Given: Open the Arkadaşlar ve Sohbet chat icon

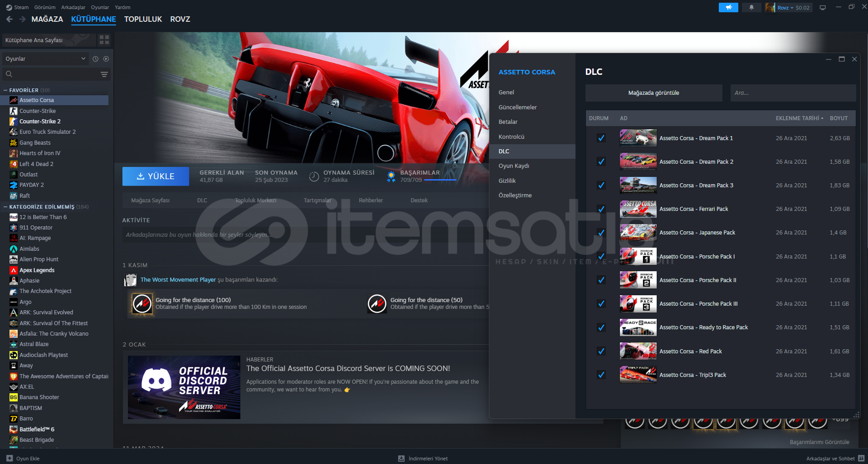Looking at the screenshot, I should coord(861,459).
